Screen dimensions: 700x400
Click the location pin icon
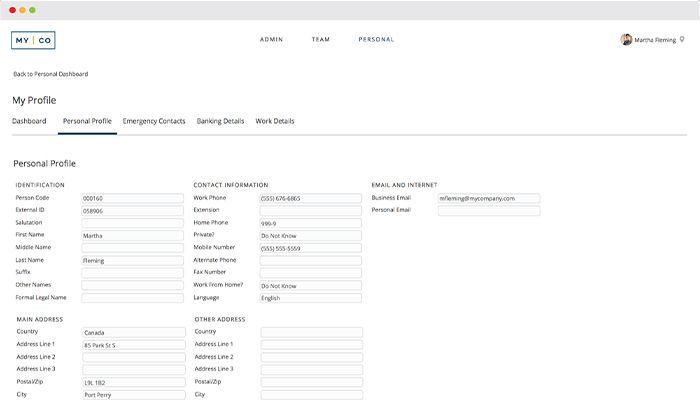pos(682,40)
